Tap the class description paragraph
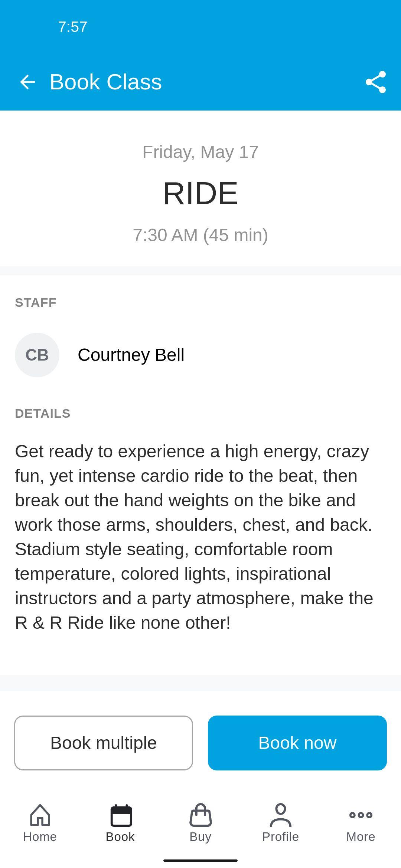 click(x=193, y=537)
